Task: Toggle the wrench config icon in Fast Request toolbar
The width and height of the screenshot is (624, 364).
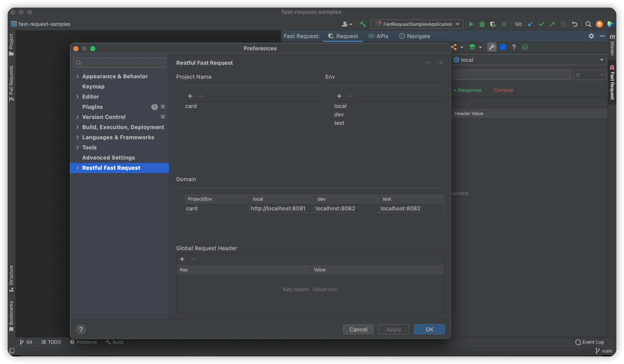Action: (492, 47)
